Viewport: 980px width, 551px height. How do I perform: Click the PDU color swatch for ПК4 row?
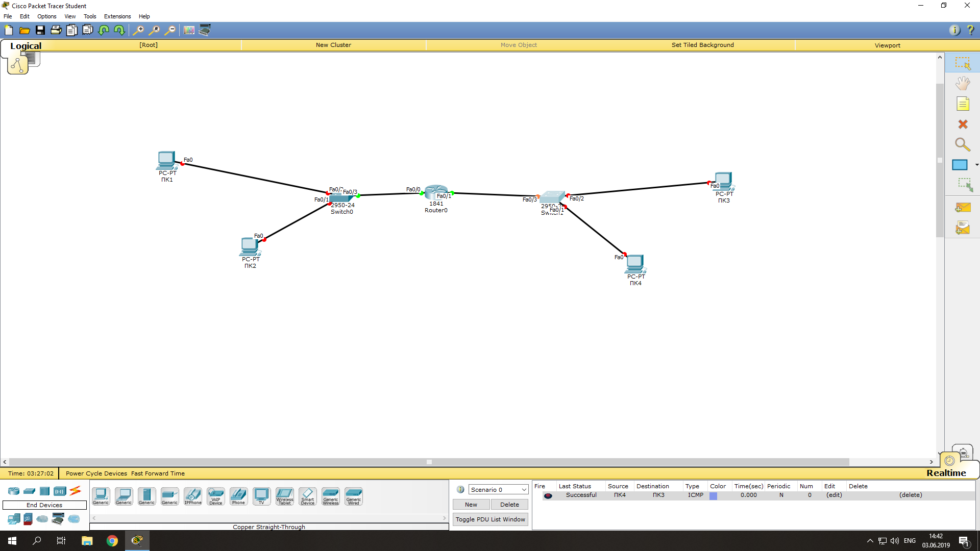(714, 495)
